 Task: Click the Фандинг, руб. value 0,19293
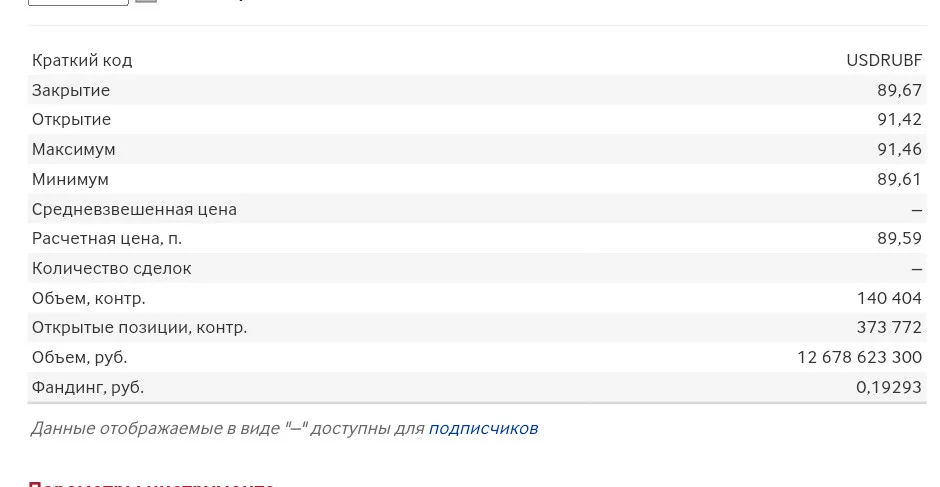tap(889, 387)
